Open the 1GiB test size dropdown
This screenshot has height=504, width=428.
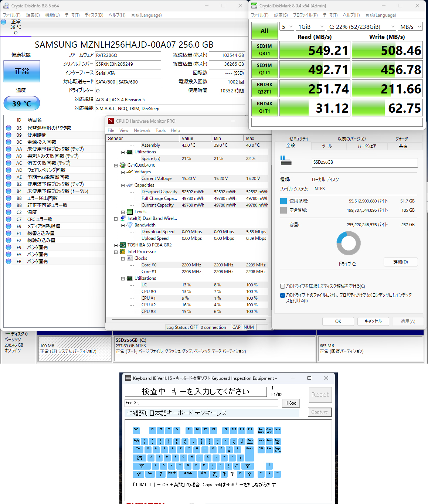(x=310, y=27)
